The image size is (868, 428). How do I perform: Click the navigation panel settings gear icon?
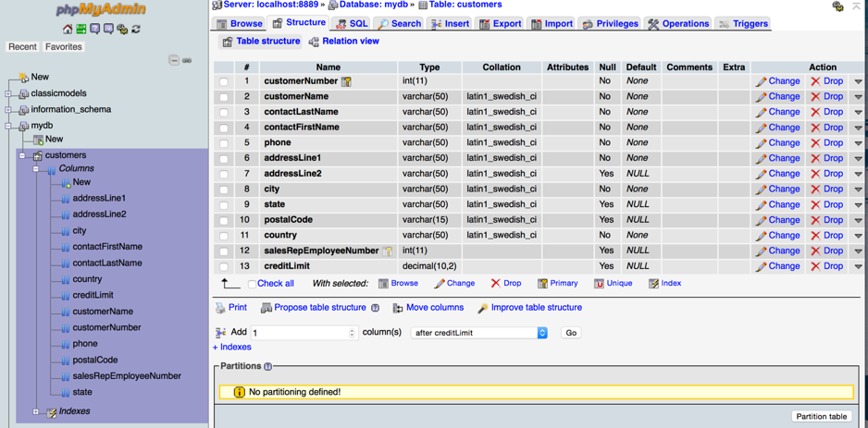(x=122, y=30)
